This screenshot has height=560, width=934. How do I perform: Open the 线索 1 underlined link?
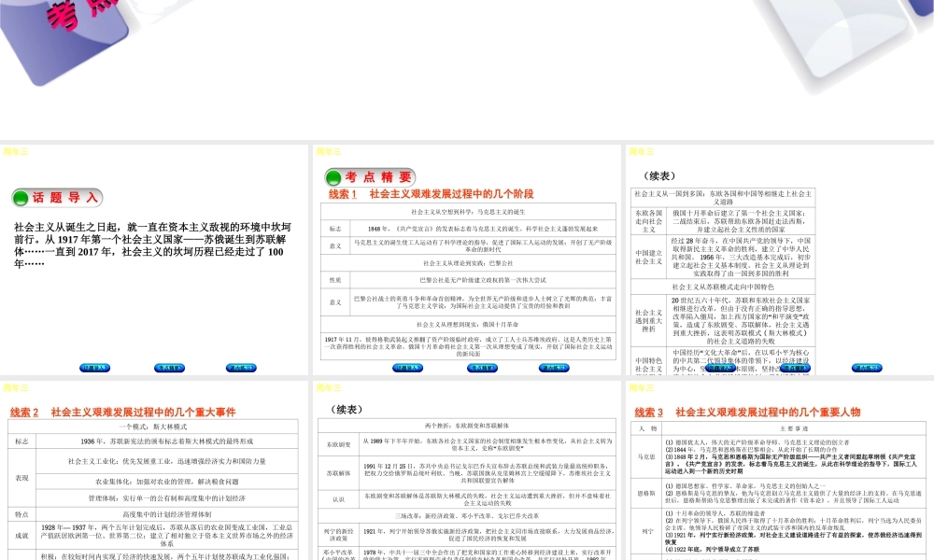click(x=343, y=194)
